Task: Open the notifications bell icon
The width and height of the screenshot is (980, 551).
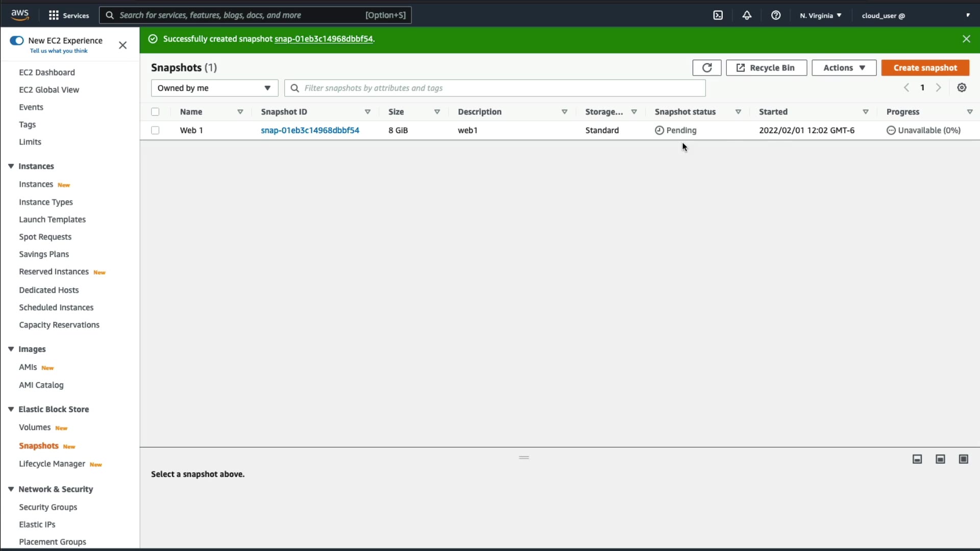Action: pyautogui.click(x=747, y=15)
